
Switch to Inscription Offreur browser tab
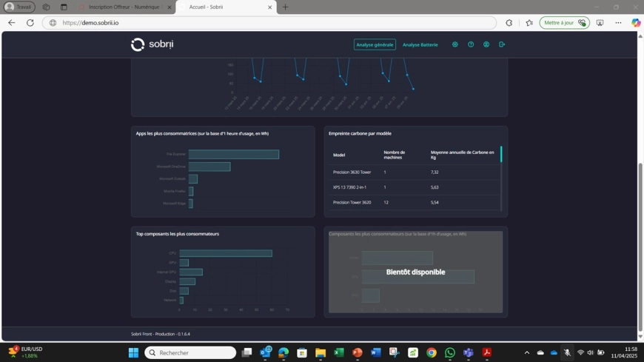[124, 7]
